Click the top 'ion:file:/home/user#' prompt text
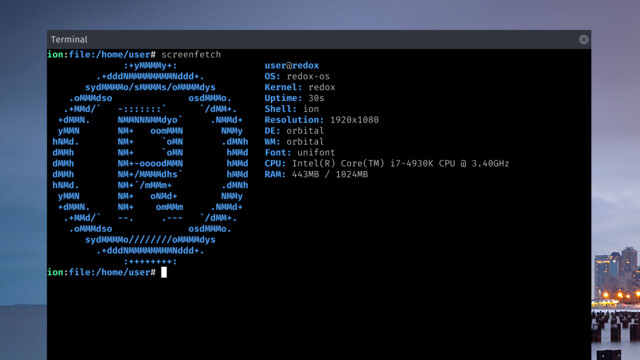The image size is (640, 360). tap(102, 55)
